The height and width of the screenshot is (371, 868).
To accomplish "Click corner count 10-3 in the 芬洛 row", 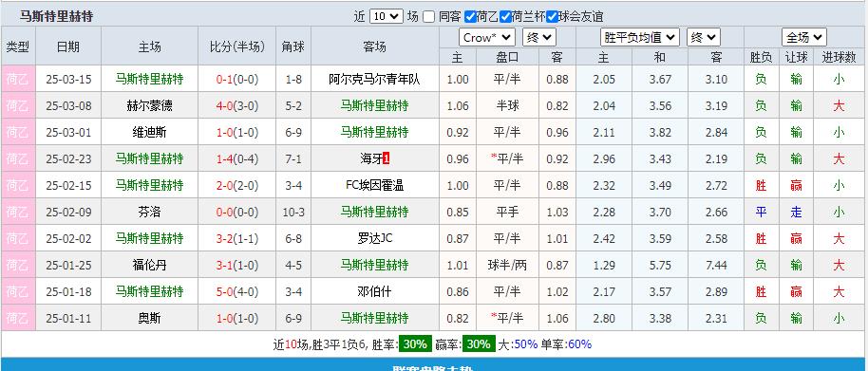I will (x=293, y=212).
